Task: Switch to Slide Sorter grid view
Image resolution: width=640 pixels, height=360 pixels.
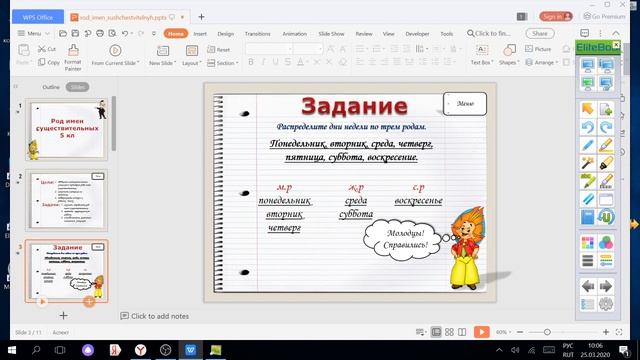Action: pos(449,332)
